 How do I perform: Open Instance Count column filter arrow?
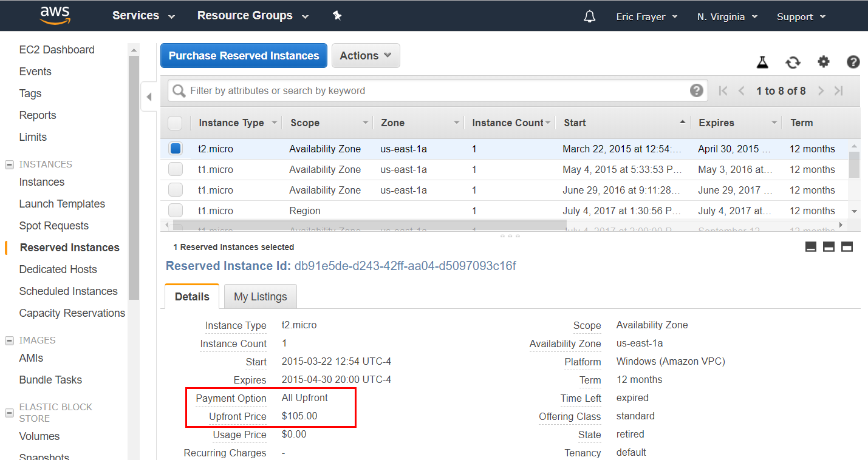547,123
